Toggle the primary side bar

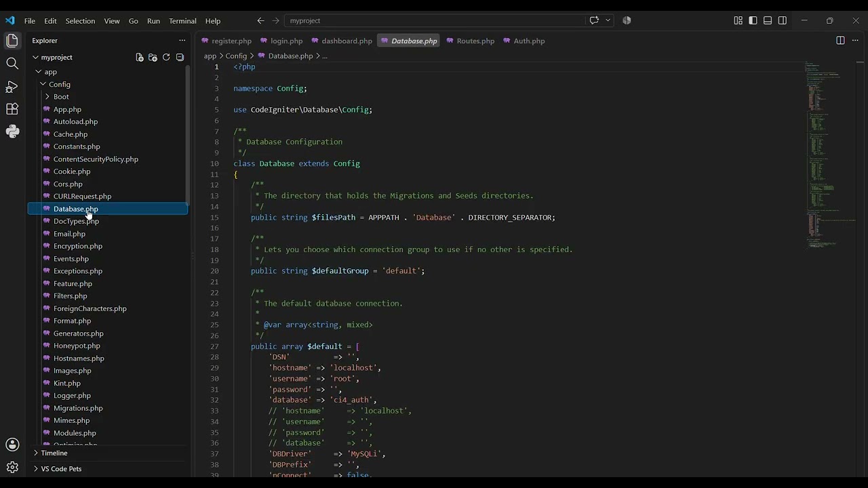(753, 20)
